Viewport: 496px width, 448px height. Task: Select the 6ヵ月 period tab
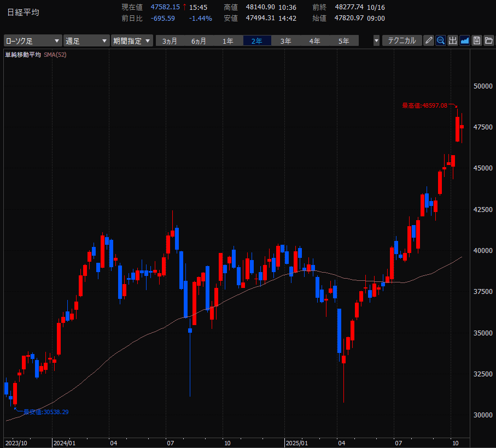(199, 41)
